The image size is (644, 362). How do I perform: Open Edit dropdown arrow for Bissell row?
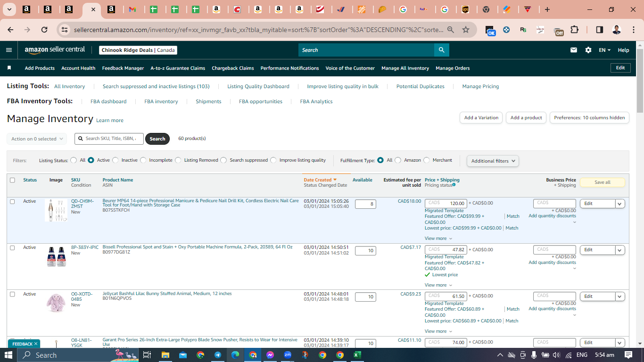(620, 250)
